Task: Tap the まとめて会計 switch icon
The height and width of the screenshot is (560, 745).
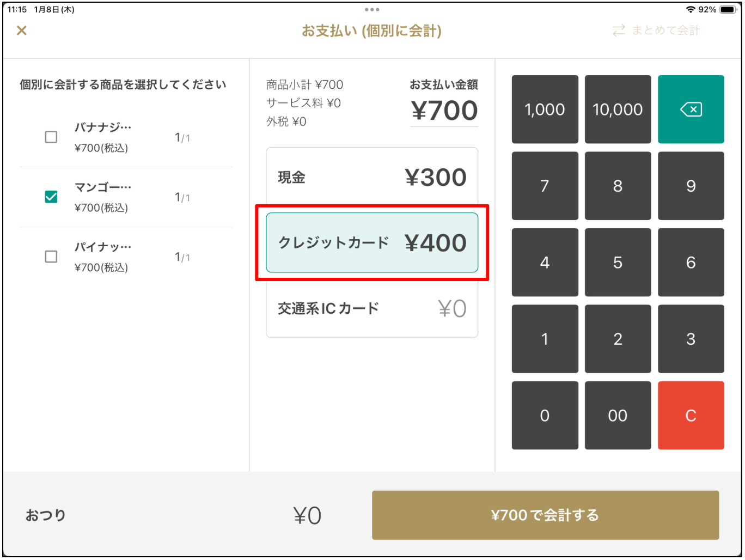Action: coord(619,31)
